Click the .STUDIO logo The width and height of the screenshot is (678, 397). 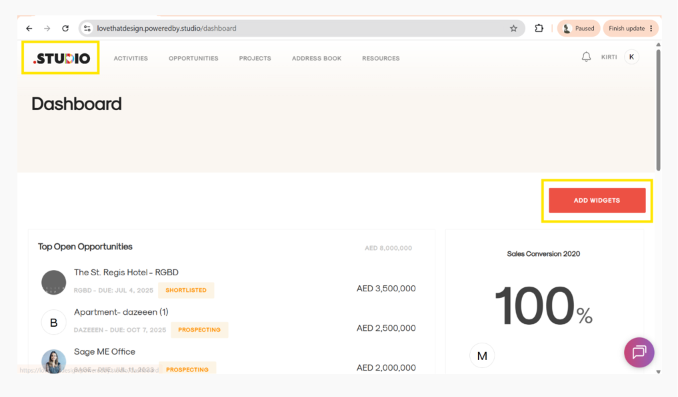pyautogui.click(x=61, y=58)
